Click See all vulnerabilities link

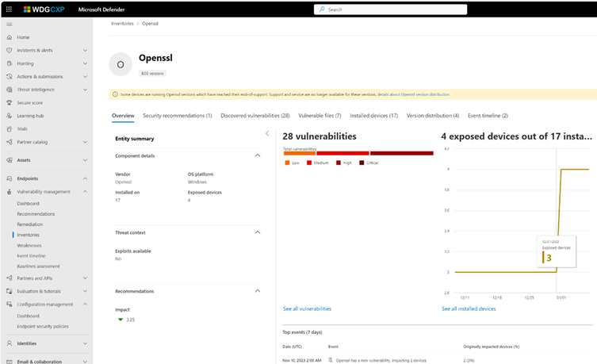308,308
